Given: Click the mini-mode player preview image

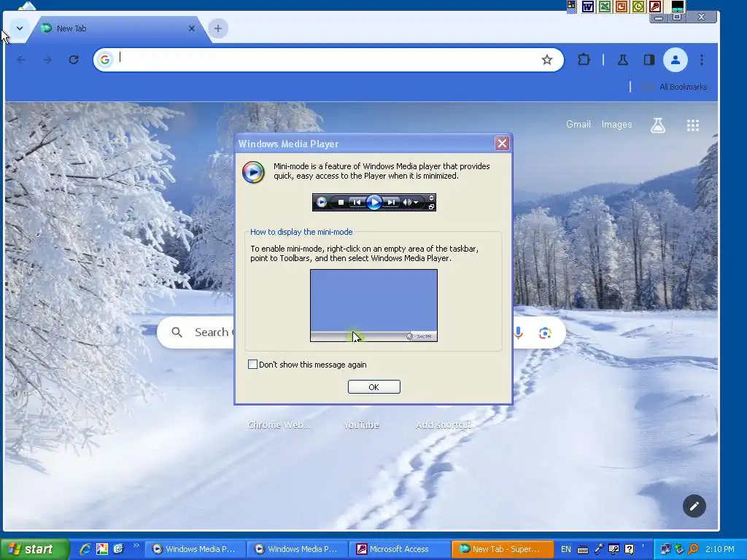Looking at the screenshot, I should point(374,203).
